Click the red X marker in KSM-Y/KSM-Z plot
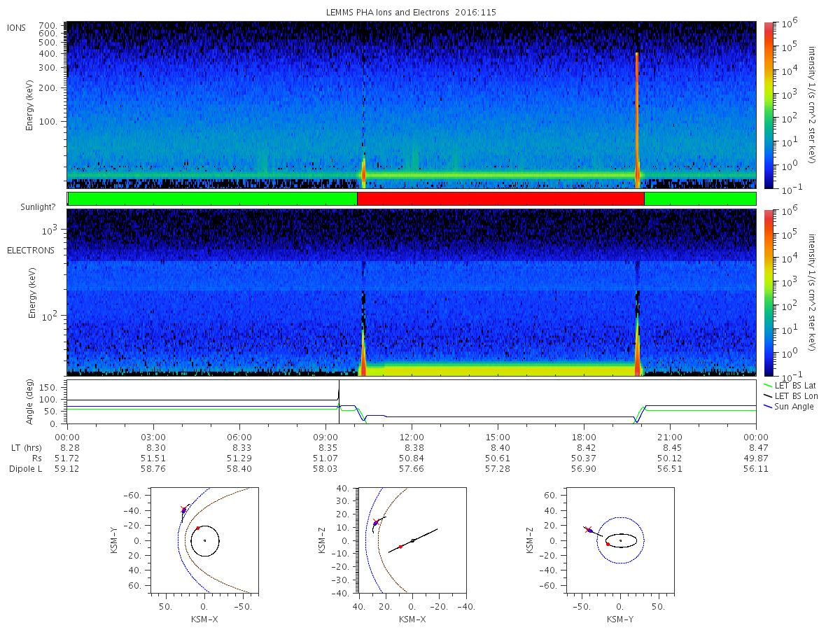 pos(588,529)
